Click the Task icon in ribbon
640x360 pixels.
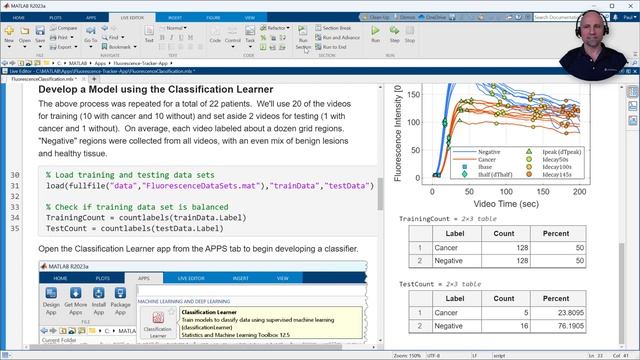[x=250, y=31]
